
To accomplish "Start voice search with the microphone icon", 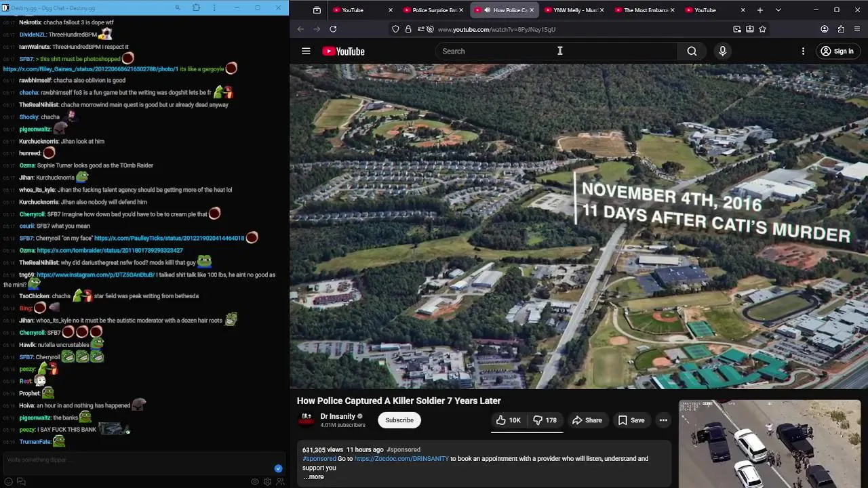I will [722, 52].
